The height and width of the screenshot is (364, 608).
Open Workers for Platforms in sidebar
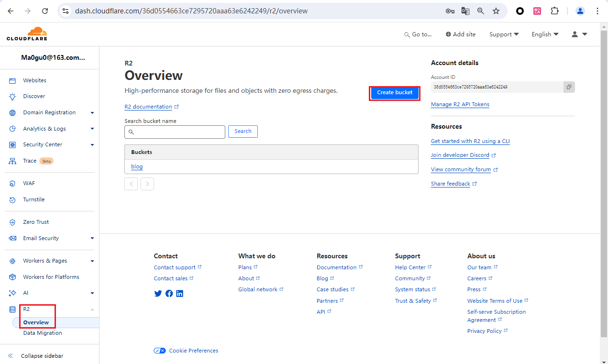(x=51, y=277)
